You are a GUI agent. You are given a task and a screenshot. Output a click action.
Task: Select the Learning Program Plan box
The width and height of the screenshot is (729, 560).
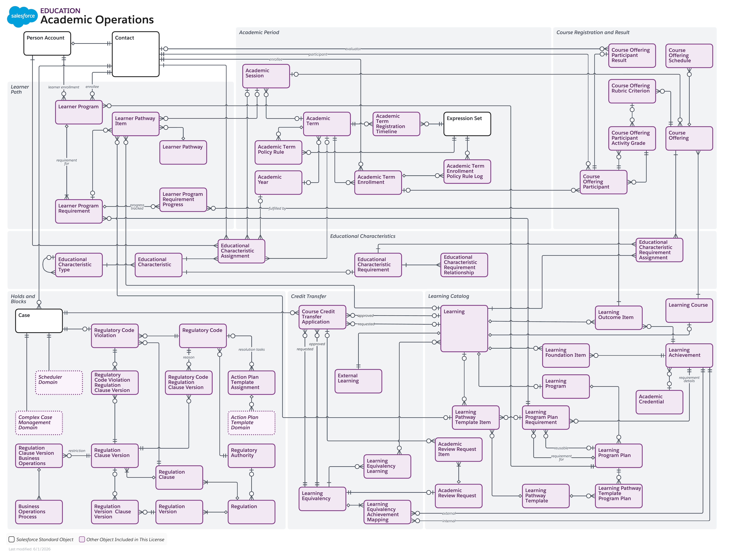tap(619, 456)
